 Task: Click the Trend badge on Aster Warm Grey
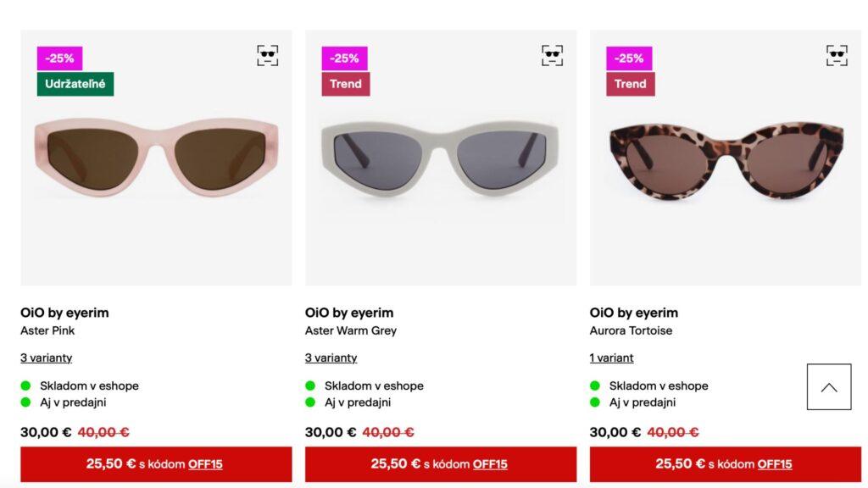[x=346, y=84]
